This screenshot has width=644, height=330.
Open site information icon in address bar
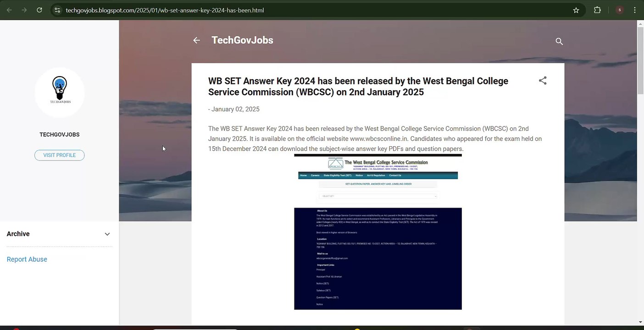pos(57,10)
